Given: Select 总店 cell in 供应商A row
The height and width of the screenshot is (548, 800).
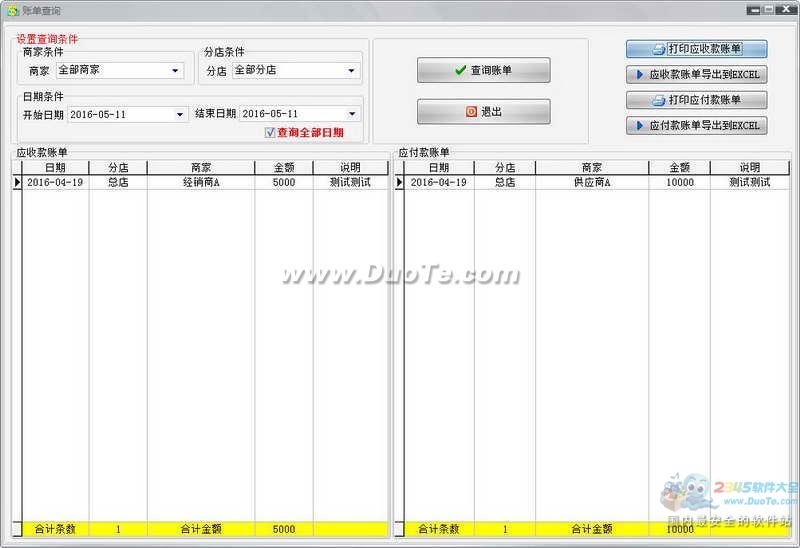Looking at the screenshot, I should [x=505, y=182].
